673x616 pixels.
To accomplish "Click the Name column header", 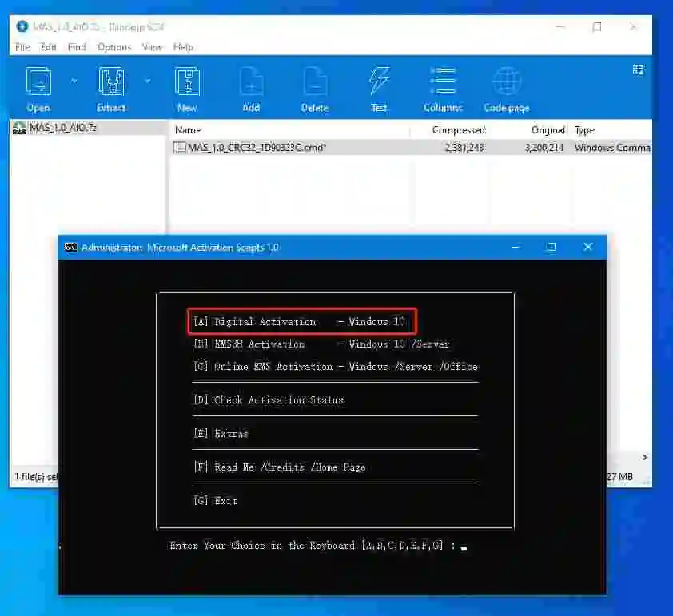I will coord(188,130).
